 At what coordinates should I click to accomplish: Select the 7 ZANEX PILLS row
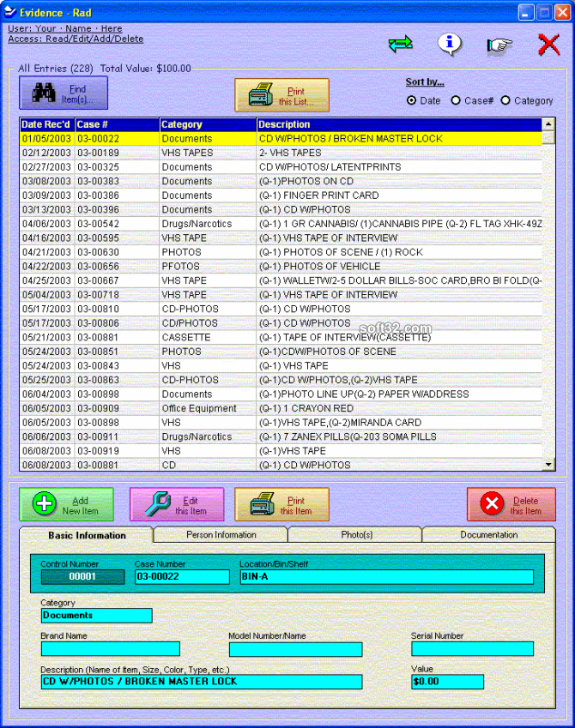coord(281,437)
